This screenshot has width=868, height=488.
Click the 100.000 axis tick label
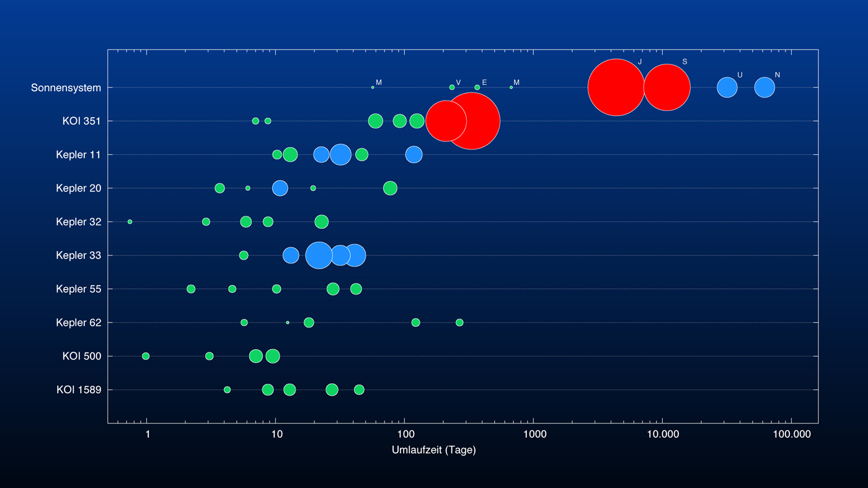point(792,435)
